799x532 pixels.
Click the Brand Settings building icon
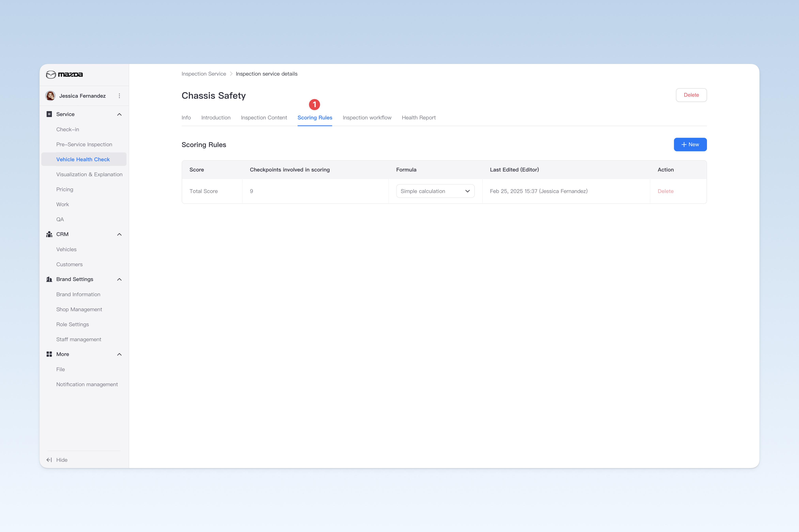[49, 279]
